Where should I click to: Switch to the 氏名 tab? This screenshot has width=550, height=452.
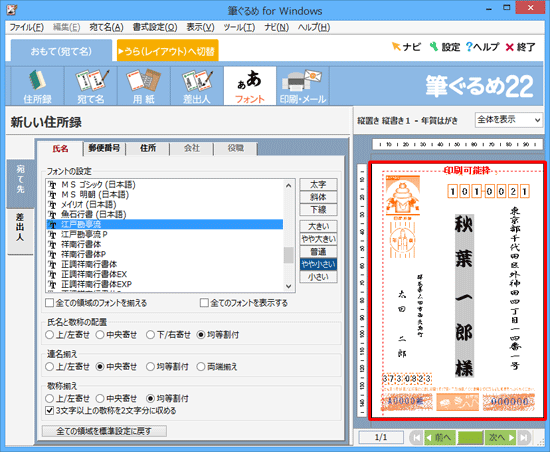(x=60, y=149)
